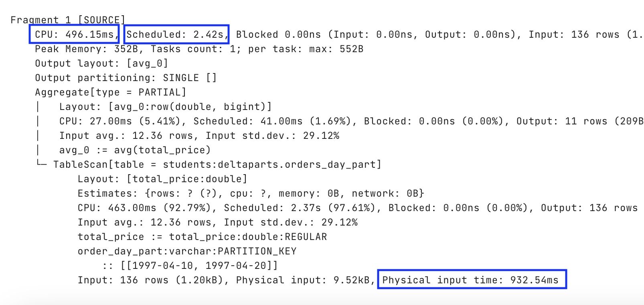Click the Estimates: {rows: ? (?)} line
Image resolution: width=644 pixels, height=305 pixels.
tap(251, 193)
